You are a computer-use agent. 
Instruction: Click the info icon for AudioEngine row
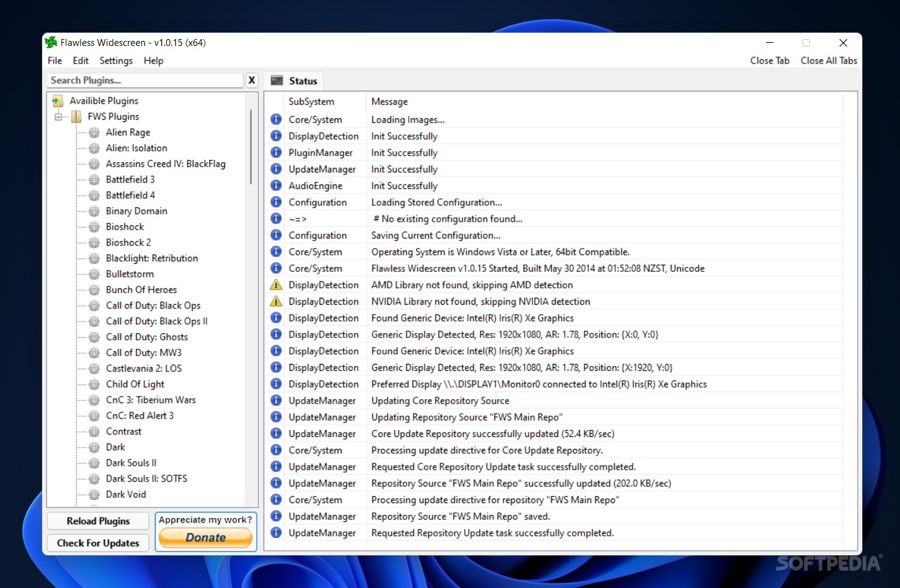tap(276, 185)
